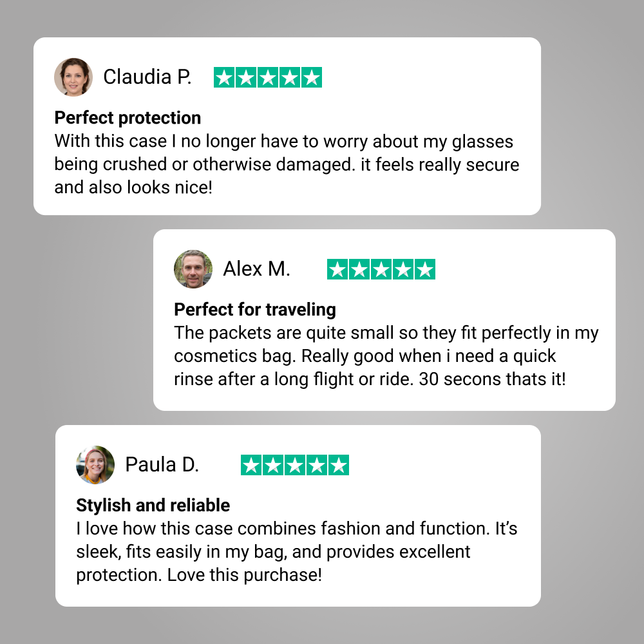Open the reviewer name Paula D.
The width and height of the screenshot is (644, 644).
(162, 464)
